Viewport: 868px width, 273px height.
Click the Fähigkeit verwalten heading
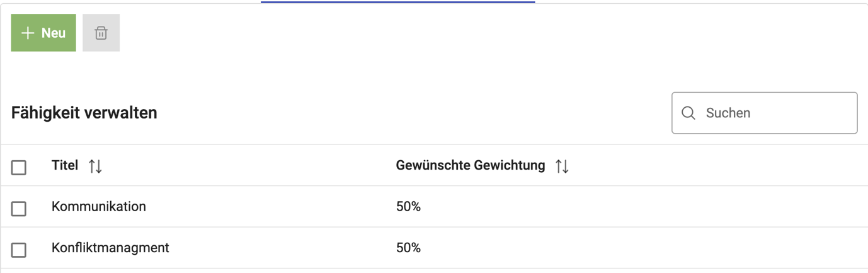pos(84,113)
